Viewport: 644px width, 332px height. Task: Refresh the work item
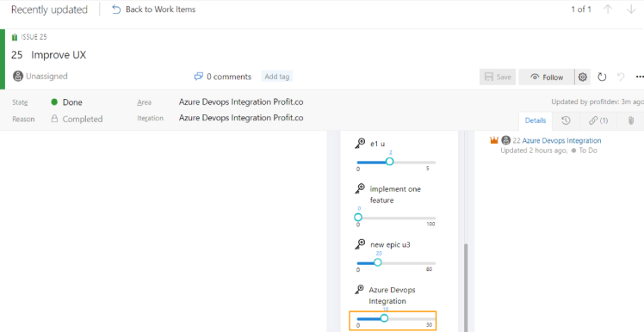pyautogui.click(x=602, y=77)
